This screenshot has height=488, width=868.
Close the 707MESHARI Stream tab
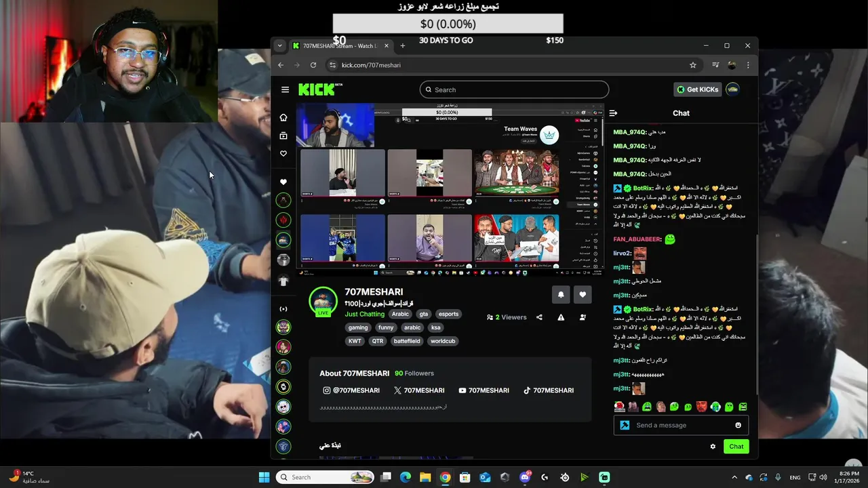387,45
